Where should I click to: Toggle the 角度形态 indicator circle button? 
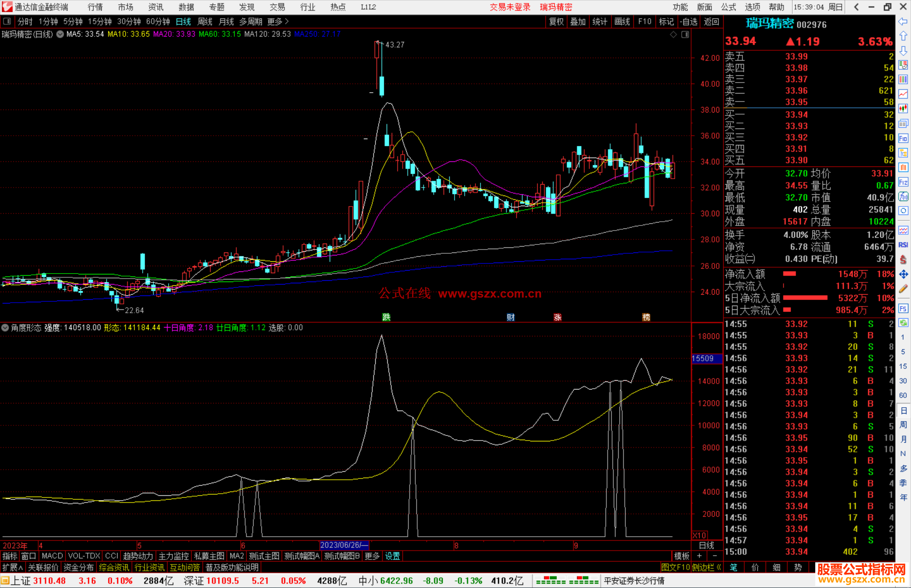click(5, 328)
